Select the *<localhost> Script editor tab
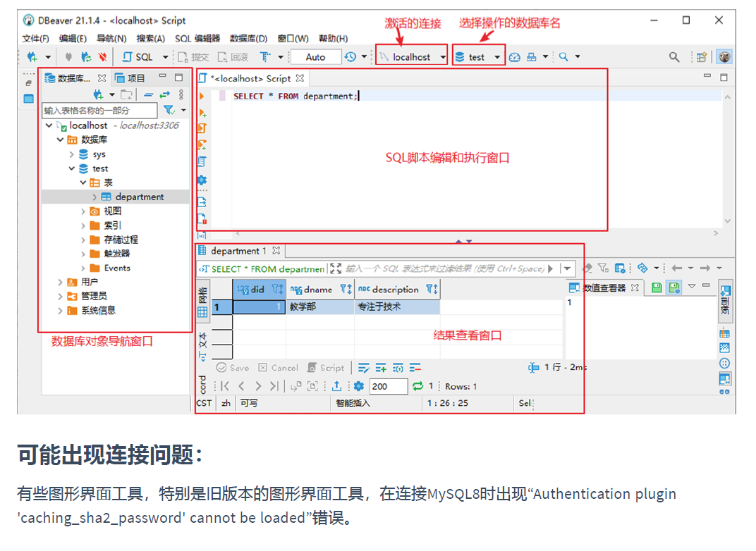This screenshot has width=756, height=551. point(250,78)
